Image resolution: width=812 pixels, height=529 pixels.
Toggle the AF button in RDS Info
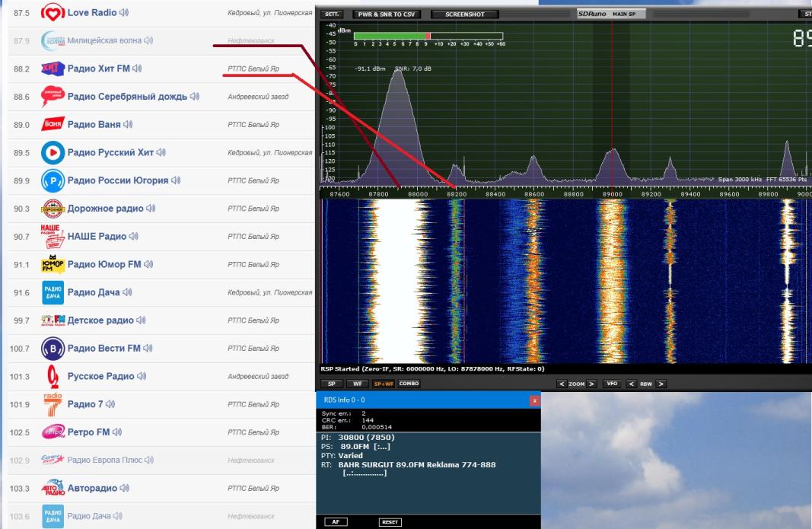point(336,521)
